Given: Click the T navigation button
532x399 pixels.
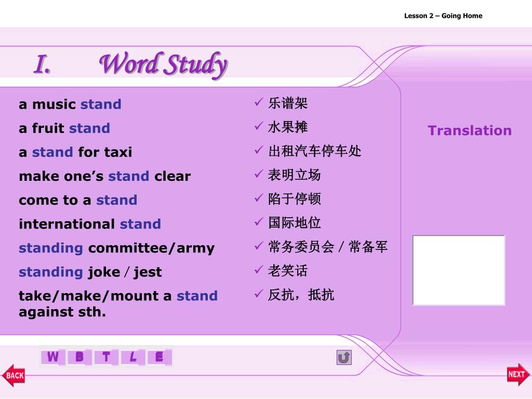Looking at the screenshot, I should (106, 357).
